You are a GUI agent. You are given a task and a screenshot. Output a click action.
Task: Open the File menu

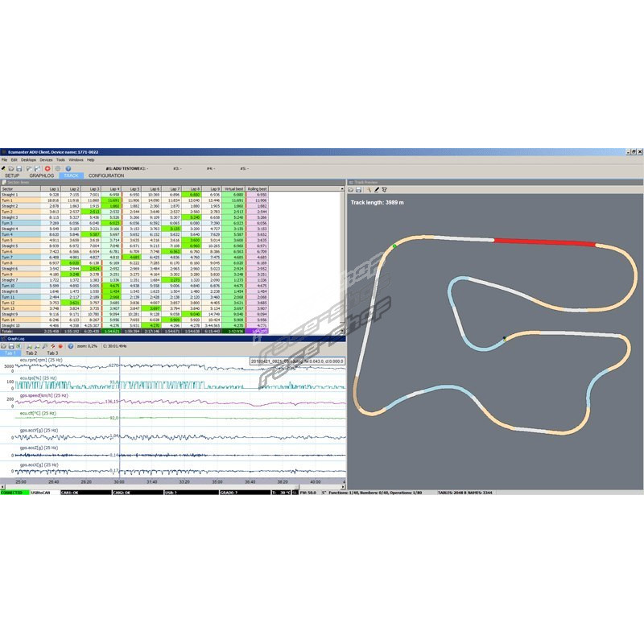pos(4,160)
